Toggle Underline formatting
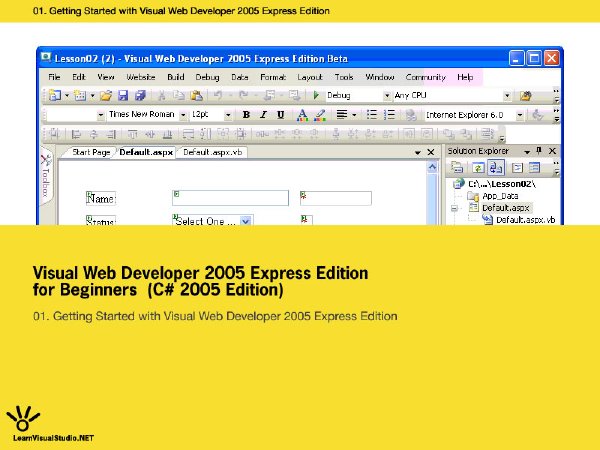 [280, 115]
